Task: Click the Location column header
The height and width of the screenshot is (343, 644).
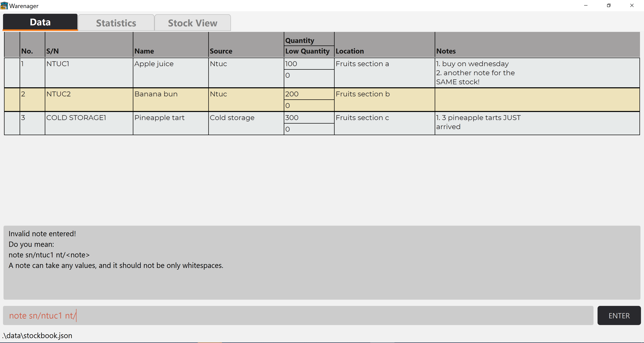Action: pyautogui.click(x=350, y=51)
